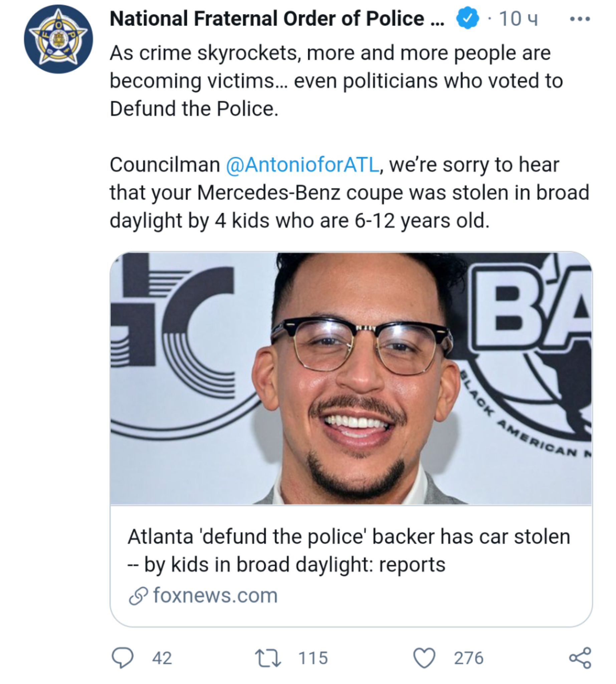Open the three-dot more options menu
Screen dimensions: 616x684
[x=580, y=19]
